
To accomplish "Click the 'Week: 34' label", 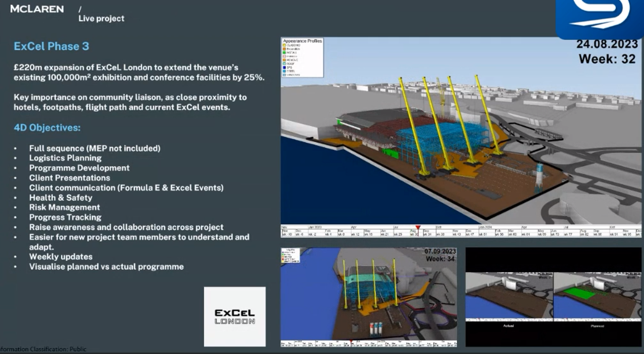I will click(440, 259).
